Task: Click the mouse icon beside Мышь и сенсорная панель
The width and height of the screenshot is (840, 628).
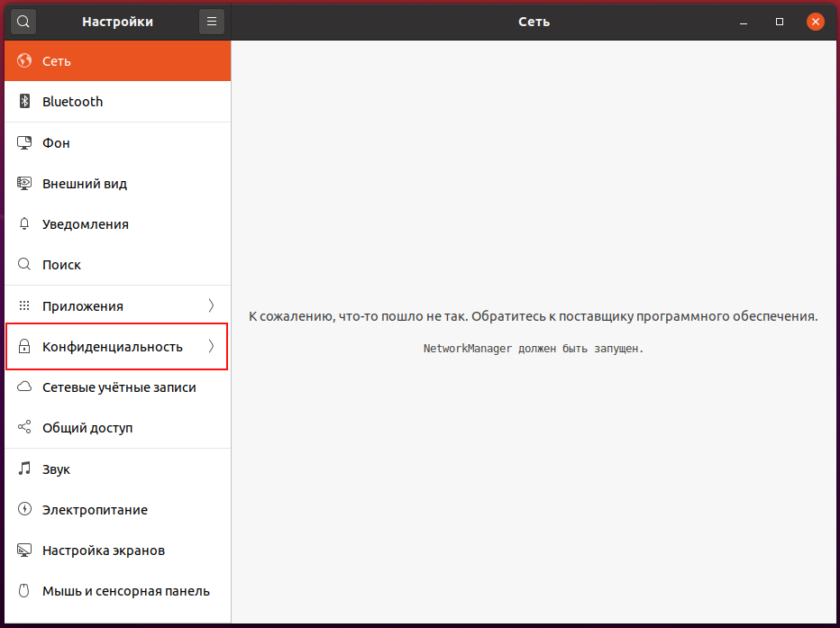Action: tap(24, 590)
